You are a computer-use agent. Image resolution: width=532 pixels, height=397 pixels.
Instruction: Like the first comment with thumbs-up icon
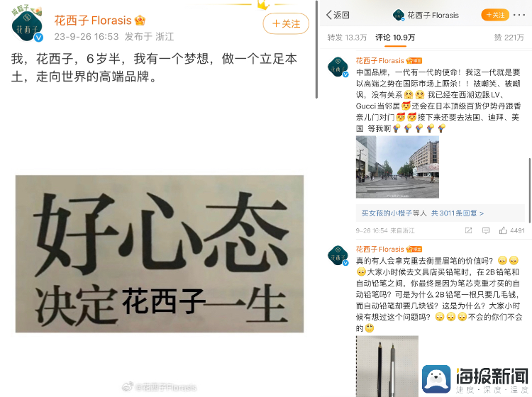click(503, 230)
